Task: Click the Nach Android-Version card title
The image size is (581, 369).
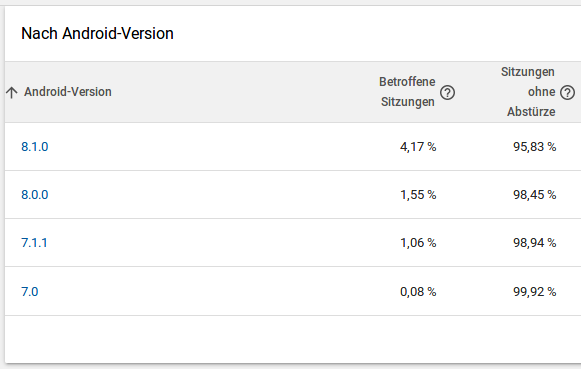Action: tap(97, 33)
